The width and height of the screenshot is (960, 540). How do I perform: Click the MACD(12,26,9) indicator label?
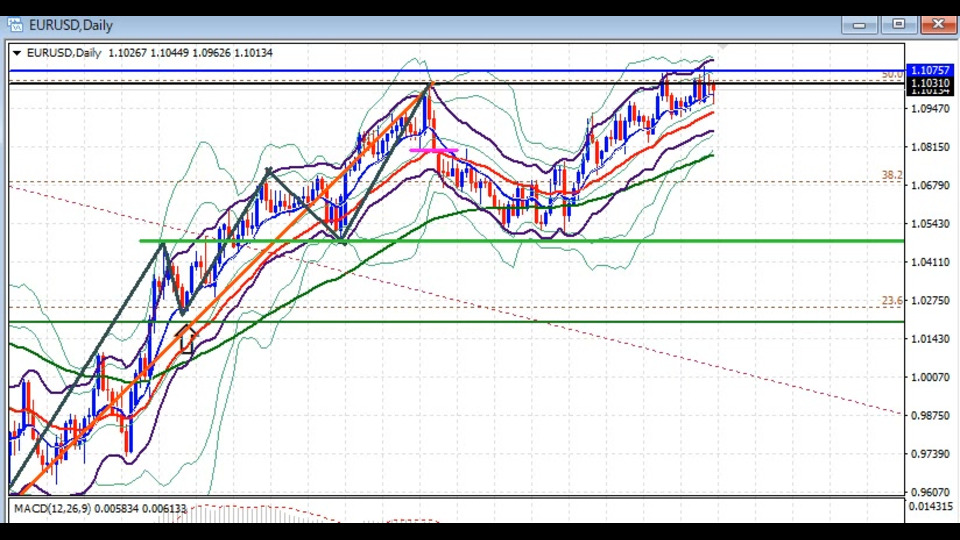pyautogui.click(x=52, y=509)
